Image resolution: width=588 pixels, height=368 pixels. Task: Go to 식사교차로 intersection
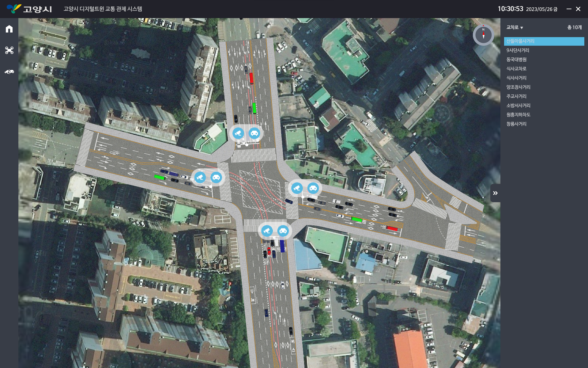tap(516, 69)
